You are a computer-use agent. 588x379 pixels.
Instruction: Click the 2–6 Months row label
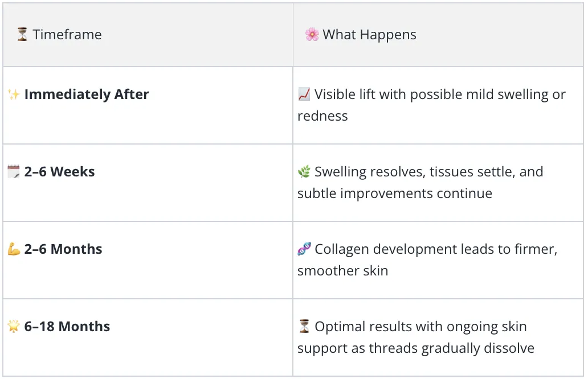pos(63,249)
